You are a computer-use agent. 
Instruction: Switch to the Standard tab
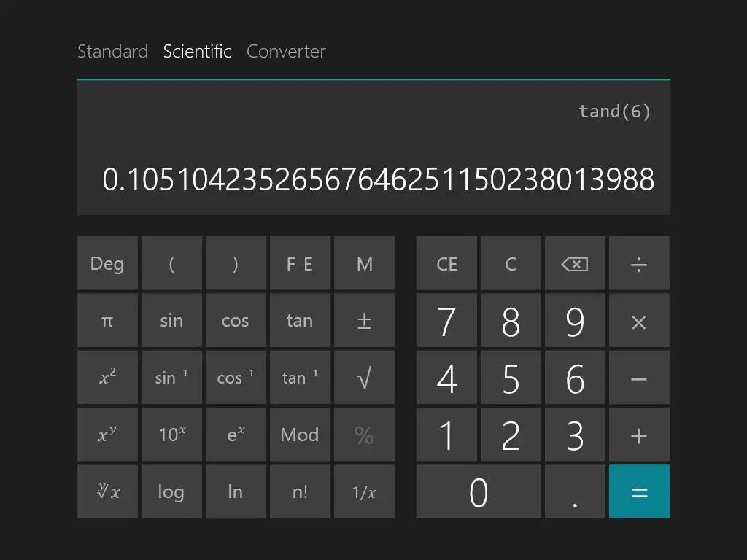click(x=112, y=52)
